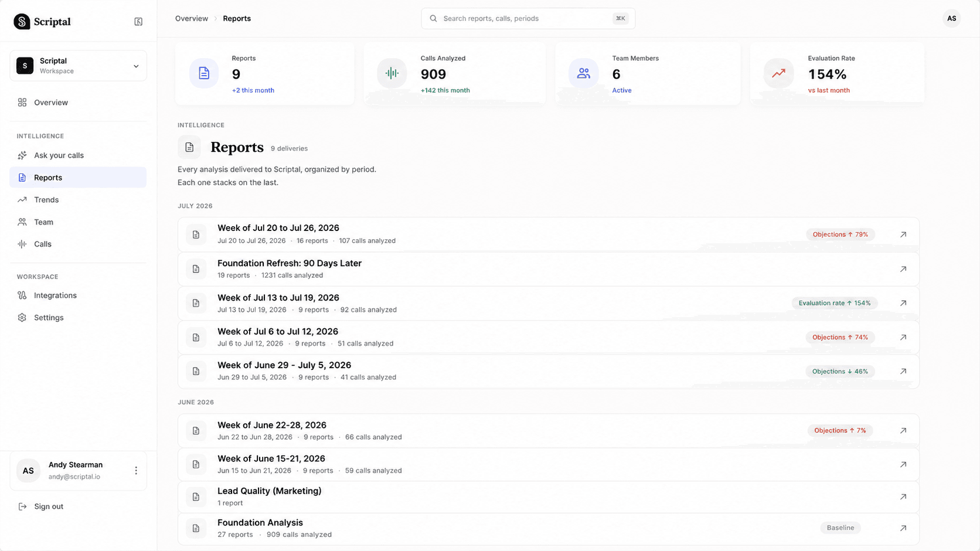Open Week of June 15-21, 2026 report

549,464
